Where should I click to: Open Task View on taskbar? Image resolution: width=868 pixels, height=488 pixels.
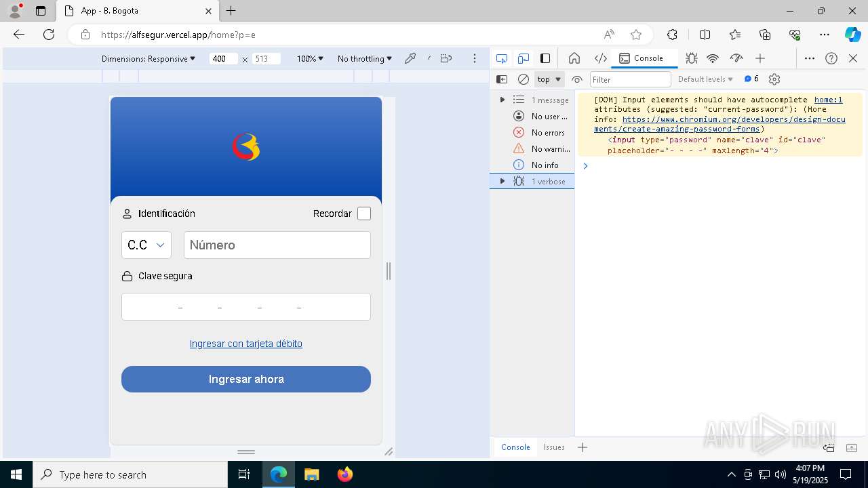[244, 474]
